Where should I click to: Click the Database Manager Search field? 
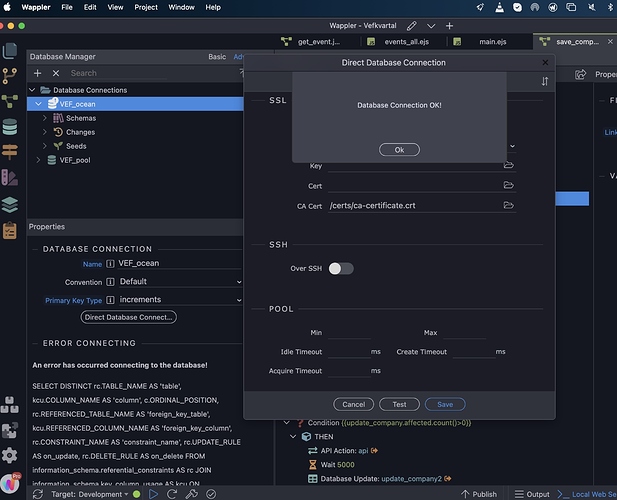click(118, 73)
